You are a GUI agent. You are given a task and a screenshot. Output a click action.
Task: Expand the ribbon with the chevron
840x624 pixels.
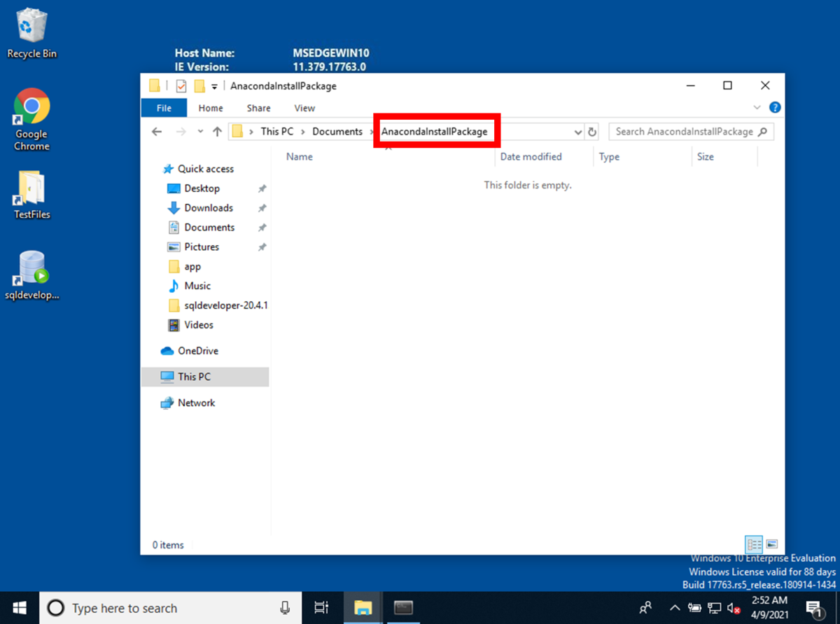(757, 108)
